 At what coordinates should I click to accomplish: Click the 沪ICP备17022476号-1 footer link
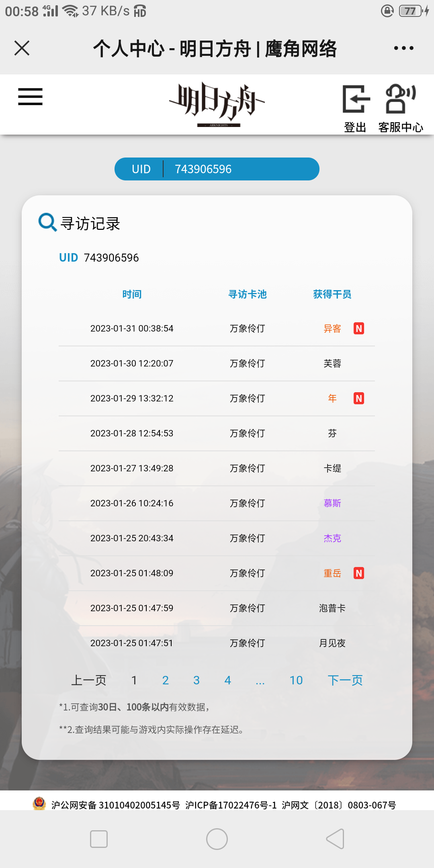231,805
